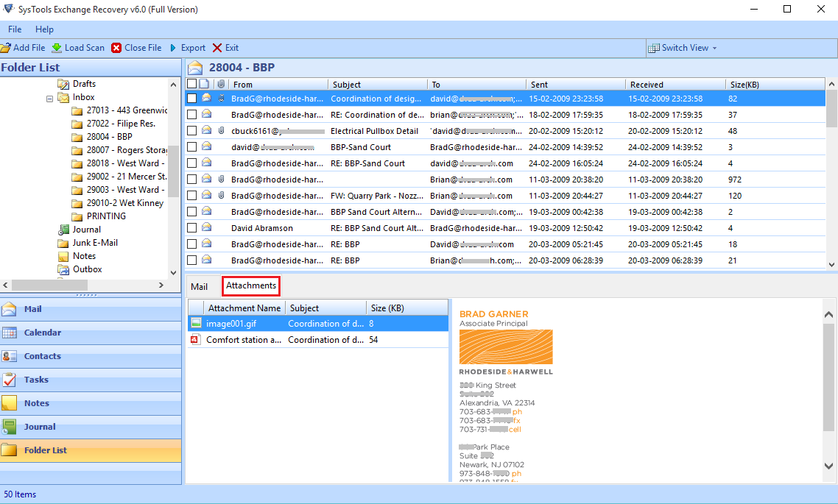Click folder tree scroll left arrow
The image size is (838, 504).
coord(5,285)
